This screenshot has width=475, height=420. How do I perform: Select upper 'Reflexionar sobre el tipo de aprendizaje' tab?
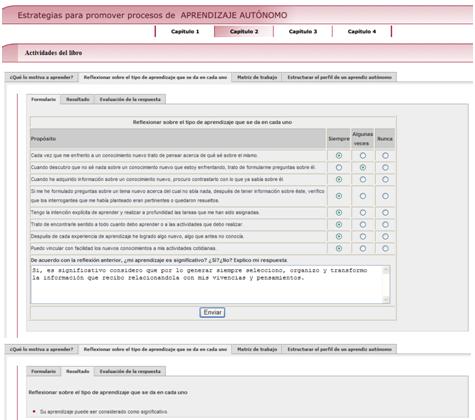155,77
